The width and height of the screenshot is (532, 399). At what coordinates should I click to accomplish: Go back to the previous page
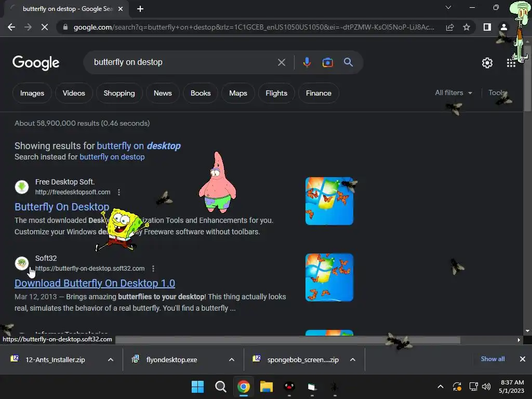click(11, 27)
